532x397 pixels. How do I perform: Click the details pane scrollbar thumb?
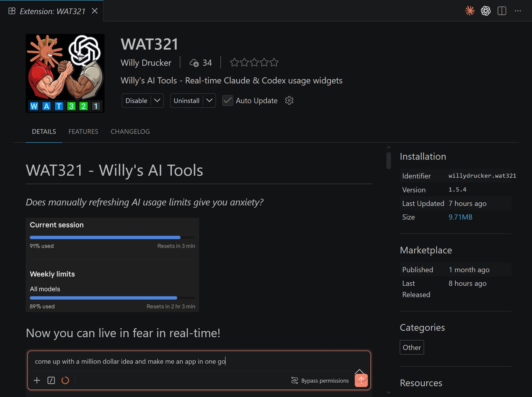389,160
